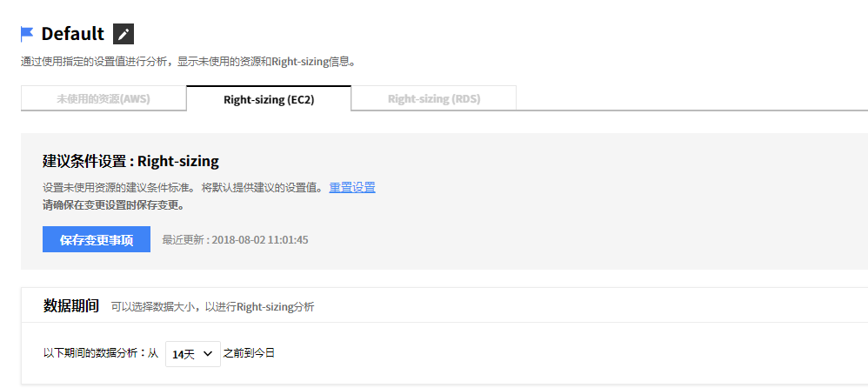Screen dimensions: 868x388
Task: Click the pencil edit icon next to Default
Action: point(124,34)
